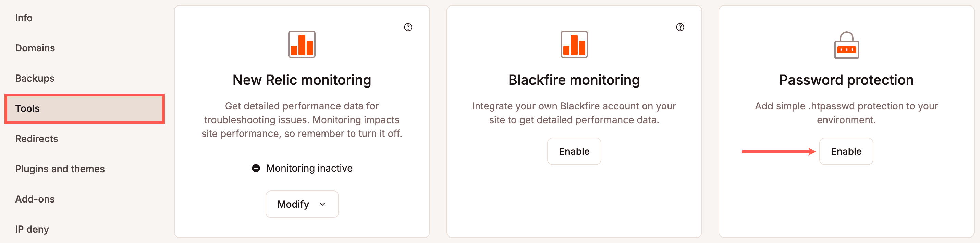Enable Password protection
Image resolution: width=980 pixels, height=243 pixels.
846,151
